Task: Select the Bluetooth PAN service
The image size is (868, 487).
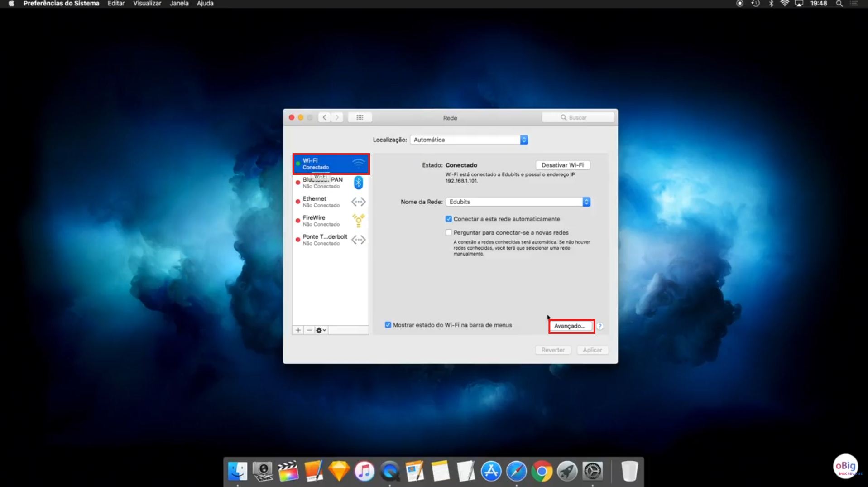Action: (x=322, y=183)
